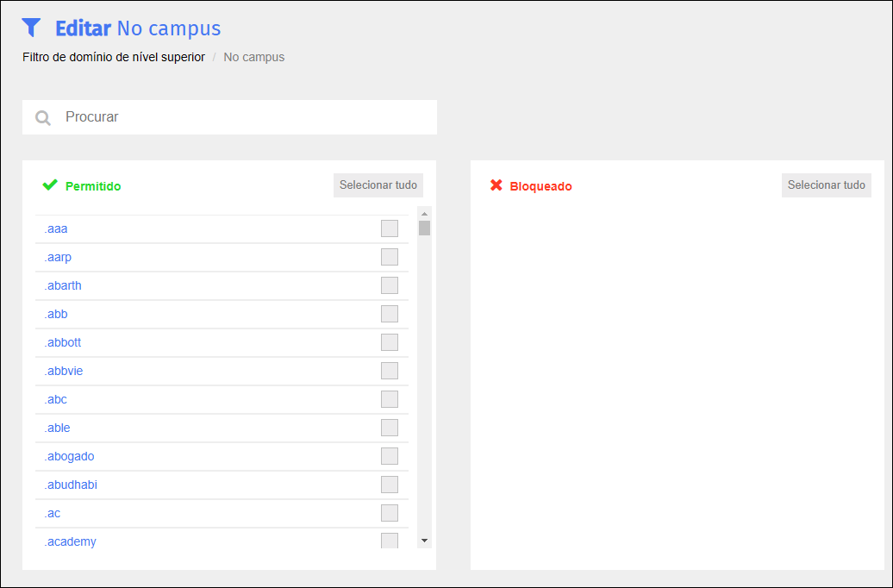Click the .abbvie domain entry

pos(63,371)
